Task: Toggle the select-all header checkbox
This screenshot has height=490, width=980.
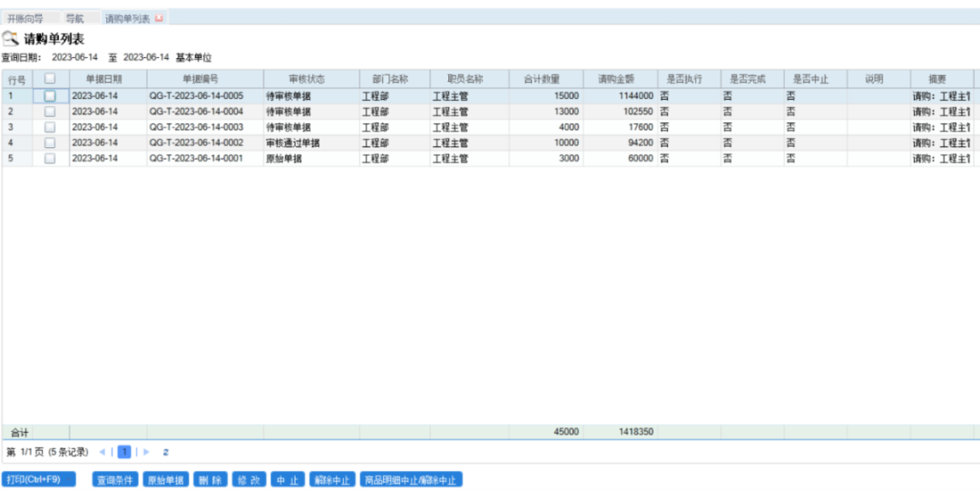Action: click(50, 79)
